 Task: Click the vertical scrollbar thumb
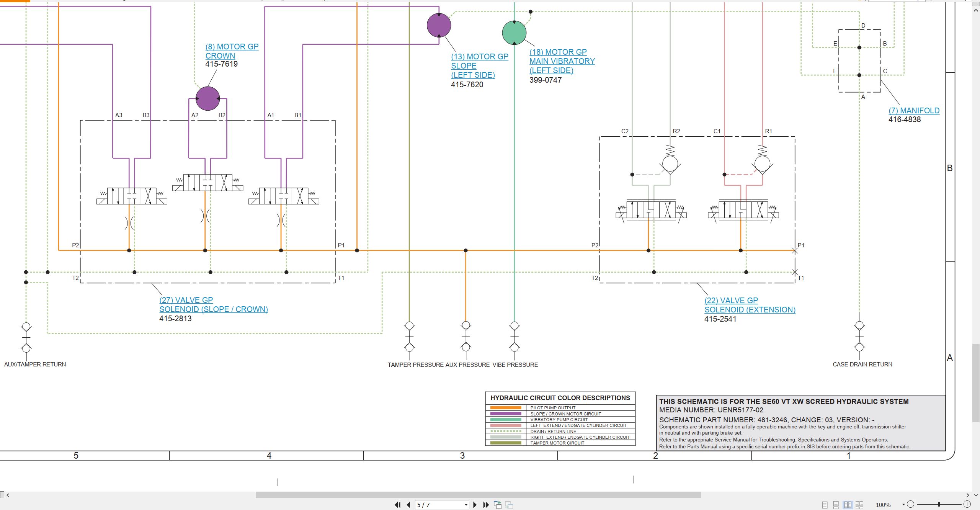tap(976, 383)
